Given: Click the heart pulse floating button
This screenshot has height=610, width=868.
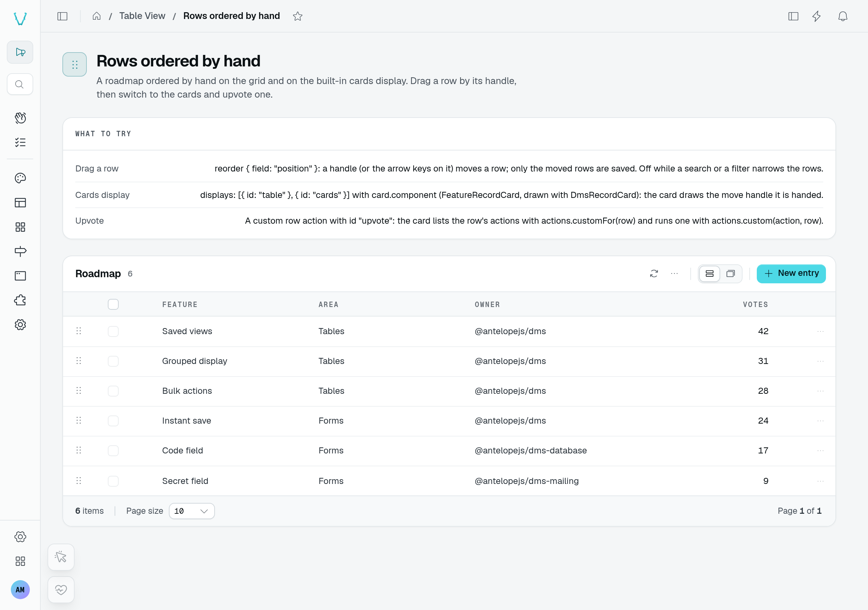Looking at the screenshot, I should coord(61,589).
